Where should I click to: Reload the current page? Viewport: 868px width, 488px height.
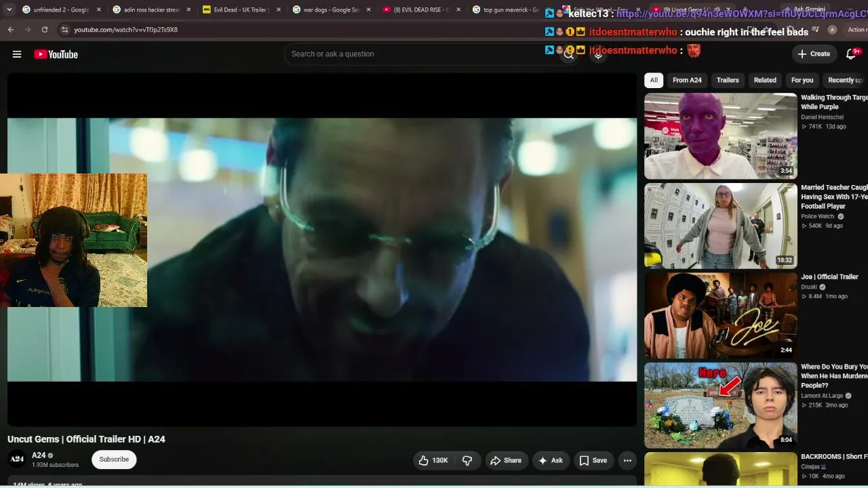pyautogui.click(x=45, y=30)
